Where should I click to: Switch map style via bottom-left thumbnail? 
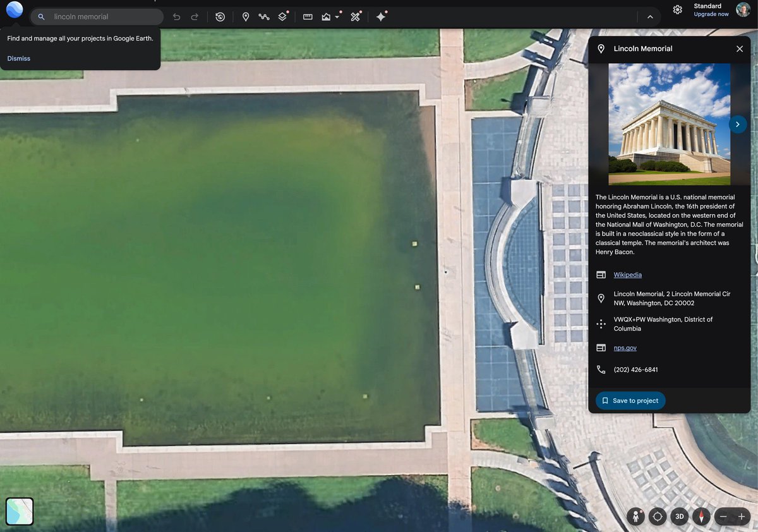point(20,511)
